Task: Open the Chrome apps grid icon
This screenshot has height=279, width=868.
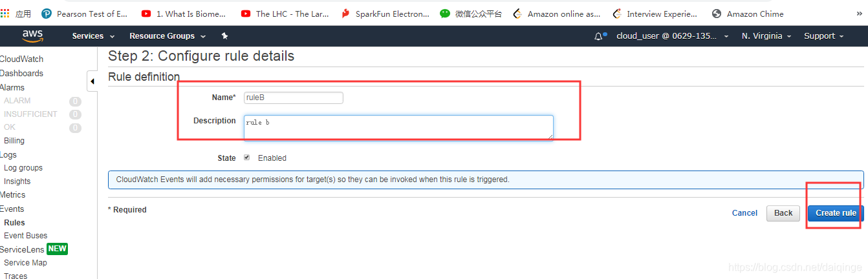Action: point(5,13)
